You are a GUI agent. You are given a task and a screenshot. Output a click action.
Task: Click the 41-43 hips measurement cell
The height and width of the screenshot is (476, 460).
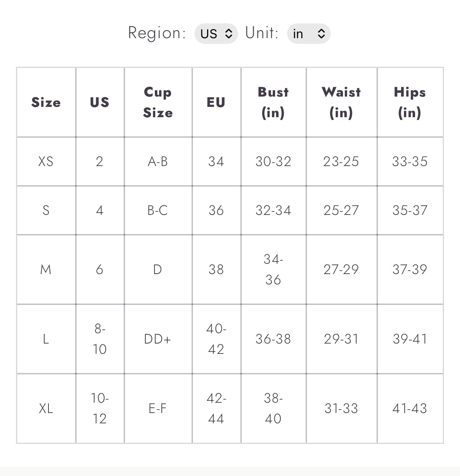pyautogui.click(x=410, y=408)
